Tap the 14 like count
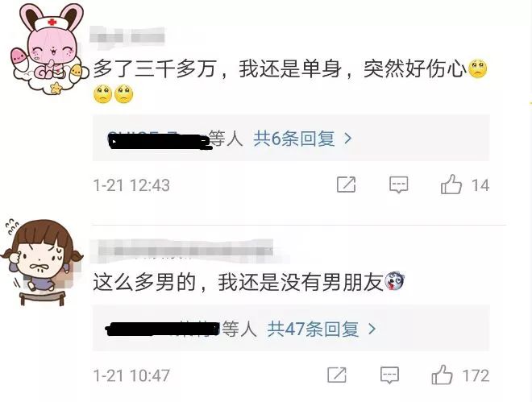532x402 pixels. pos(480,185)
